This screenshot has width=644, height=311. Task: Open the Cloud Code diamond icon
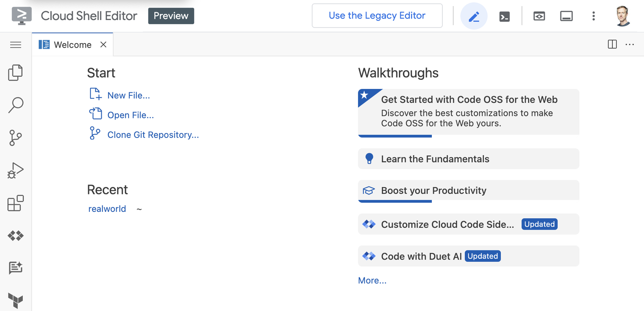16,236
